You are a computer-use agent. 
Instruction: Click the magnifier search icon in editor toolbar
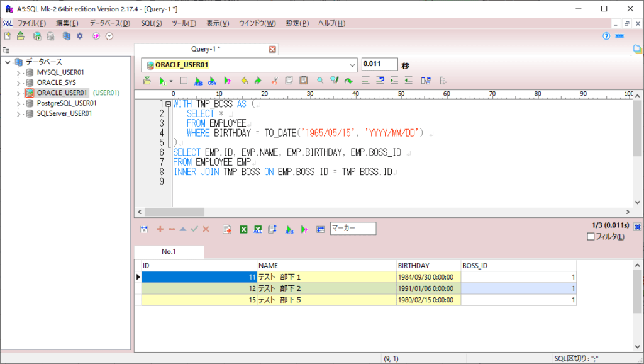coord(320,81)
